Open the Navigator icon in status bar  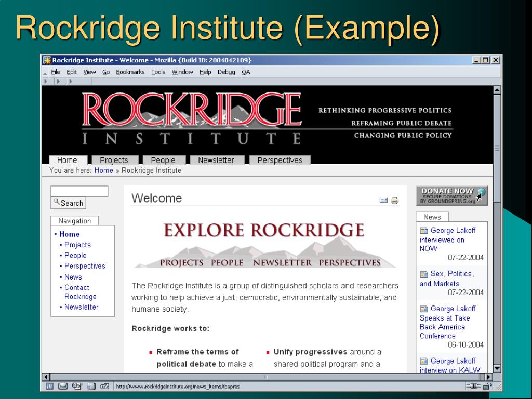click(x=49, y=386)
